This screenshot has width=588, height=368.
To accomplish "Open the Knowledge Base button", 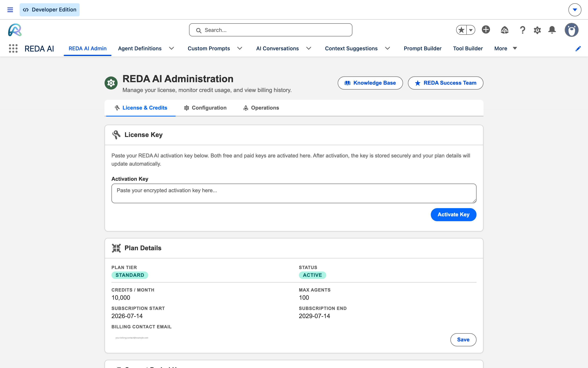I will tap(370, 83).
